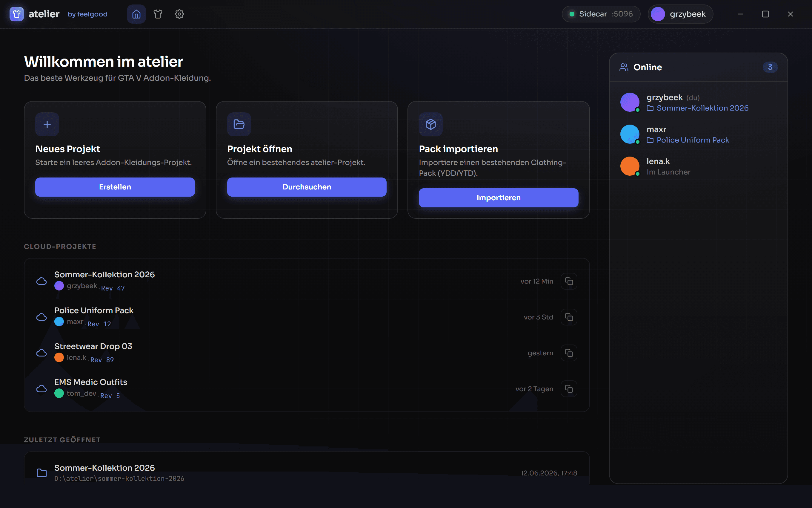Copy the Sommer-Kollektion 2026 cloud project
The width and height of the screenshot is (812, 508).
tap(569, 281)
